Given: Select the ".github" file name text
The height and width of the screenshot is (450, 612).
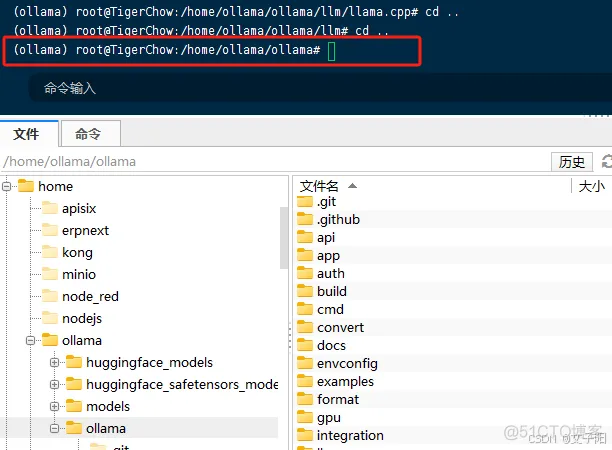Looking at the screenshot, I should (x=338, y=220).
